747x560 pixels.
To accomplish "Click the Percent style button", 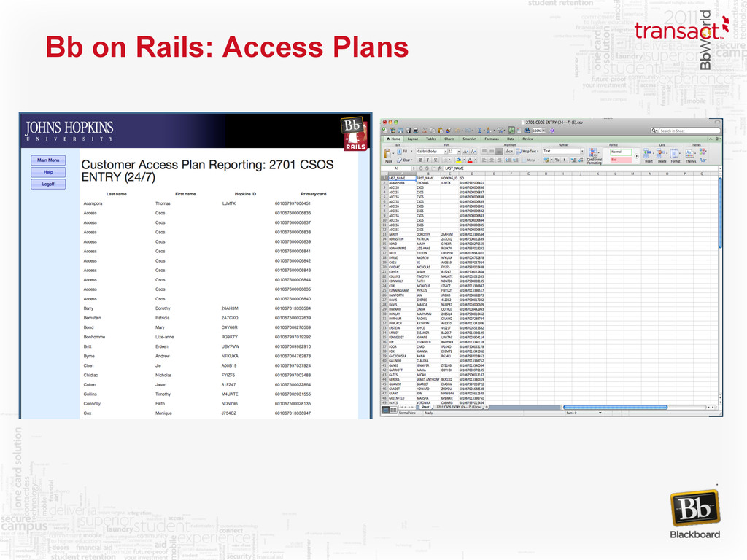I will pyautogui.click(x=557, y=160).
